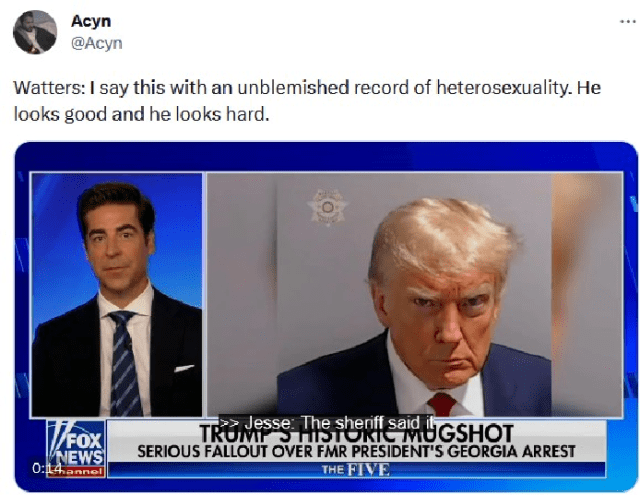The height and width of the screenshot is (495, 640).
Task: Click the '>> Jesse: The sheriff said it' caption
Action: (x=326, y=423)
